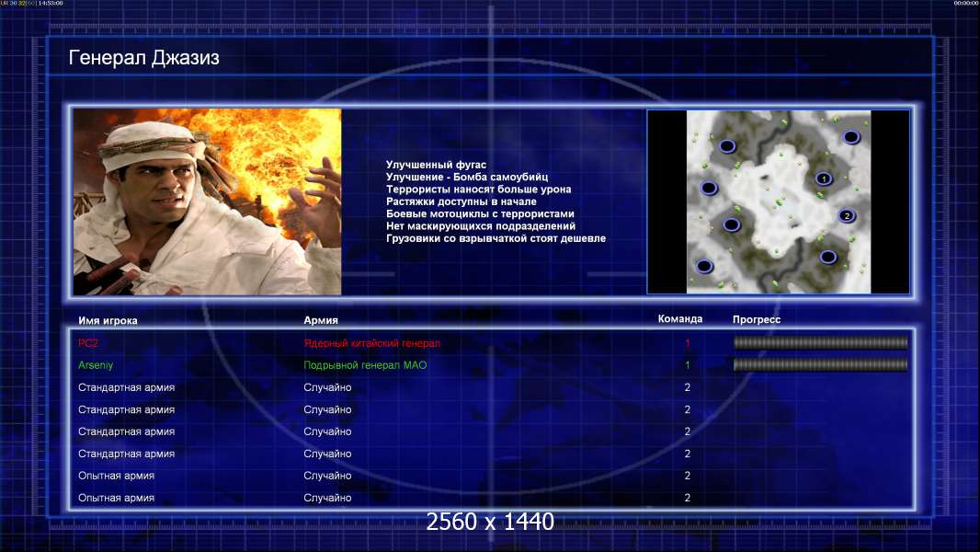
Task: Click 'Террористы наносят больше урона' line
Action: click(478, 190)
